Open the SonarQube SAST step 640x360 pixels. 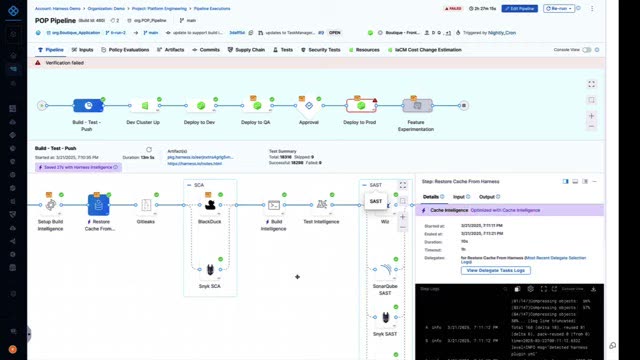385,269
